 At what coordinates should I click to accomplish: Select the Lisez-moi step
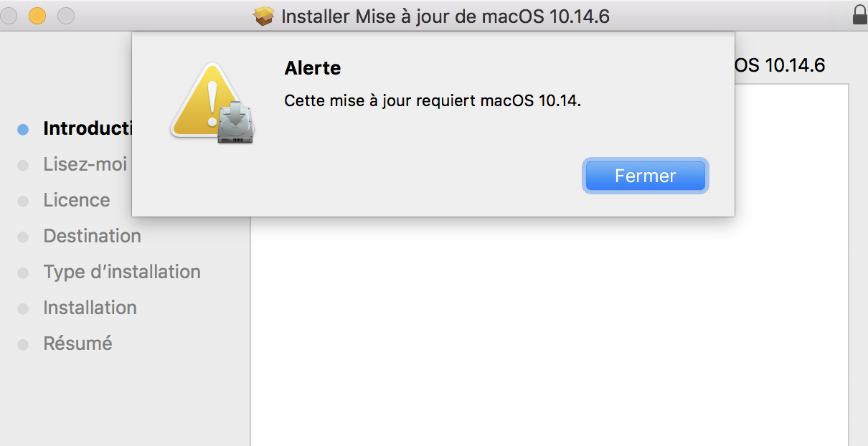[x=85, y=164]
